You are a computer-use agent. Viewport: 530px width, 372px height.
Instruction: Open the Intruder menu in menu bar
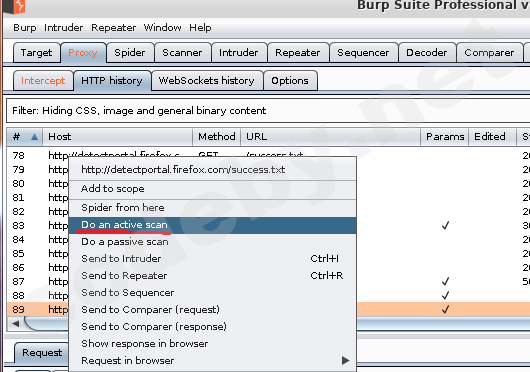pos(63,28)
